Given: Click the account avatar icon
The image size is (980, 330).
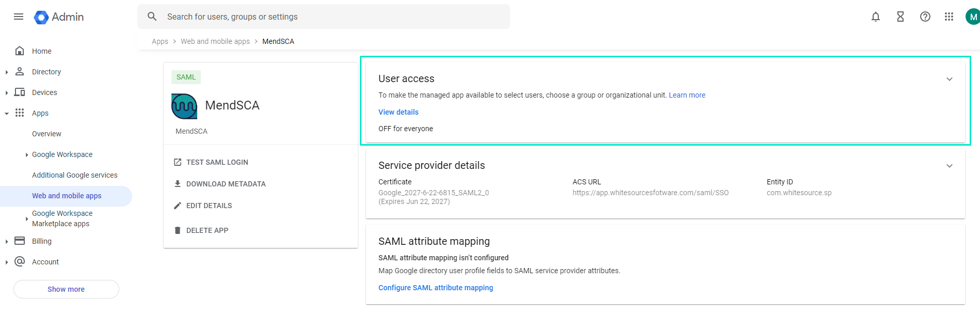Looking at the screenshot, I should pos(973,17).
